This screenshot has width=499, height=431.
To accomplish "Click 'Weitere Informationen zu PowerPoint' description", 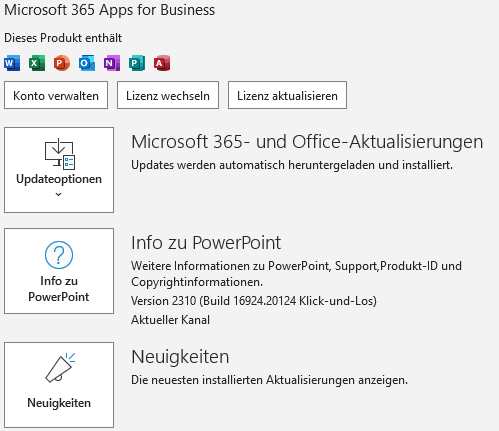I will [x=296, y=274].
